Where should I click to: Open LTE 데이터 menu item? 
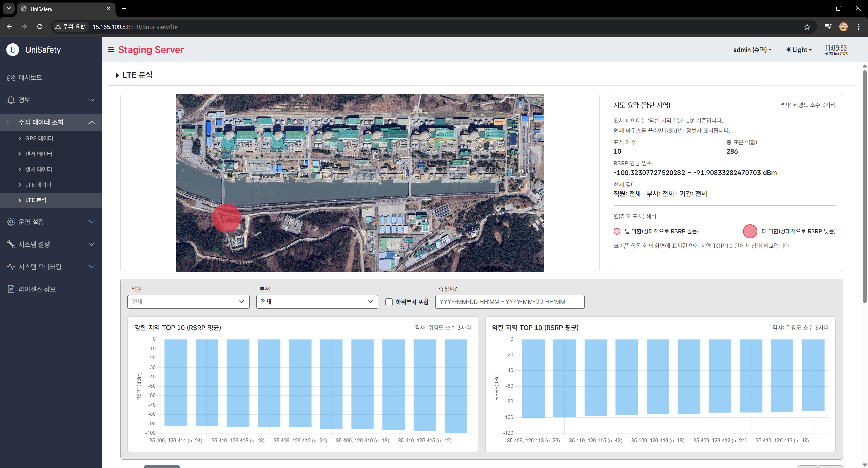[38, 185]
